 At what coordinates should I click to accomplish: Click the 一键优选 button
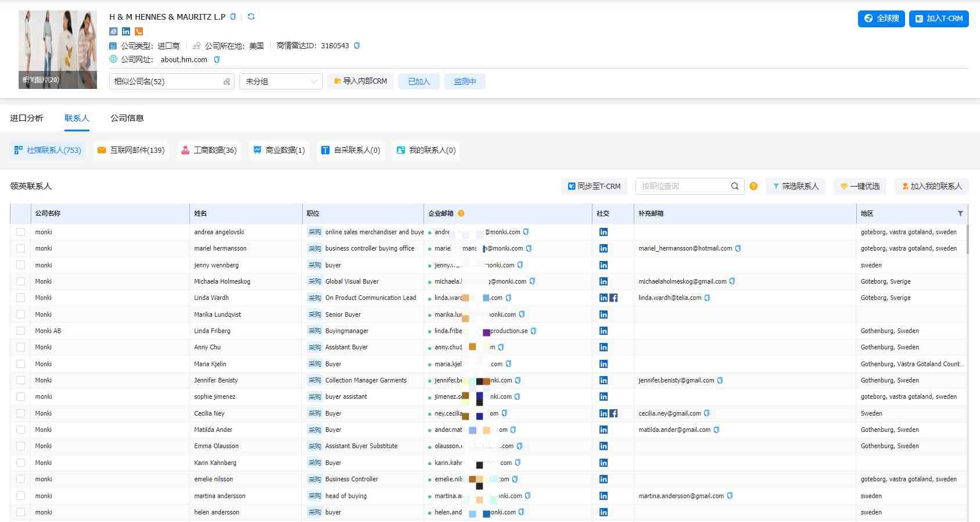[x=860, y=186]
